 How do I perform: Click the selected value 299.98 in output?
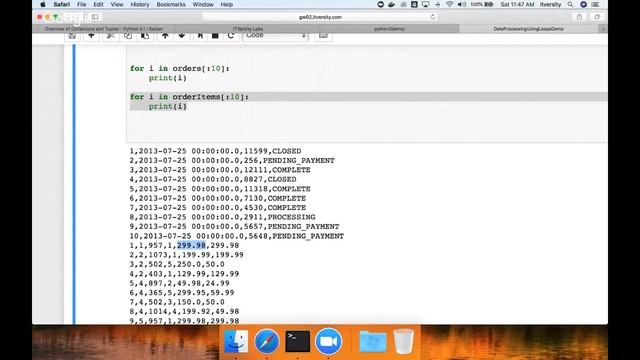tap(191, 245)
